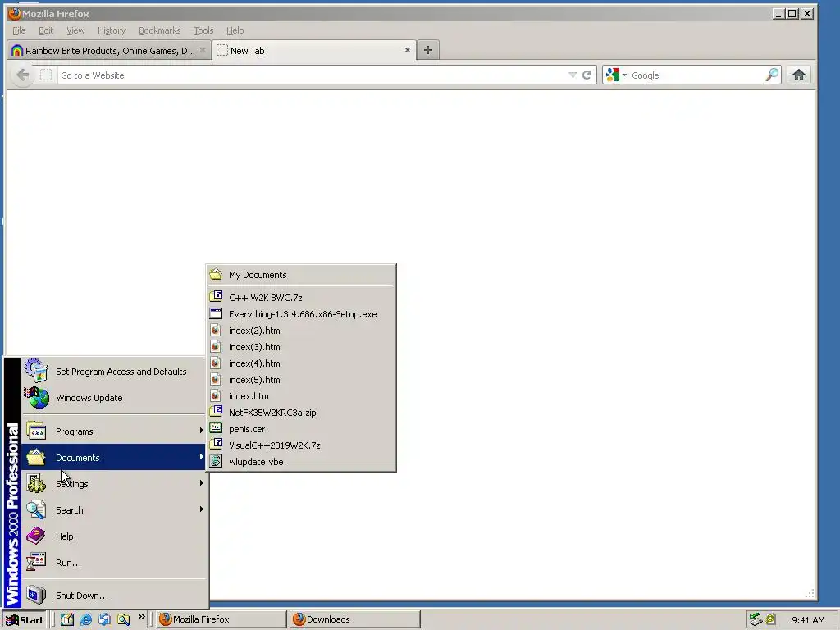Click the wlupdate.vbe script file icon
Viewport: 840px width, 630px height.
click(216, 461)
